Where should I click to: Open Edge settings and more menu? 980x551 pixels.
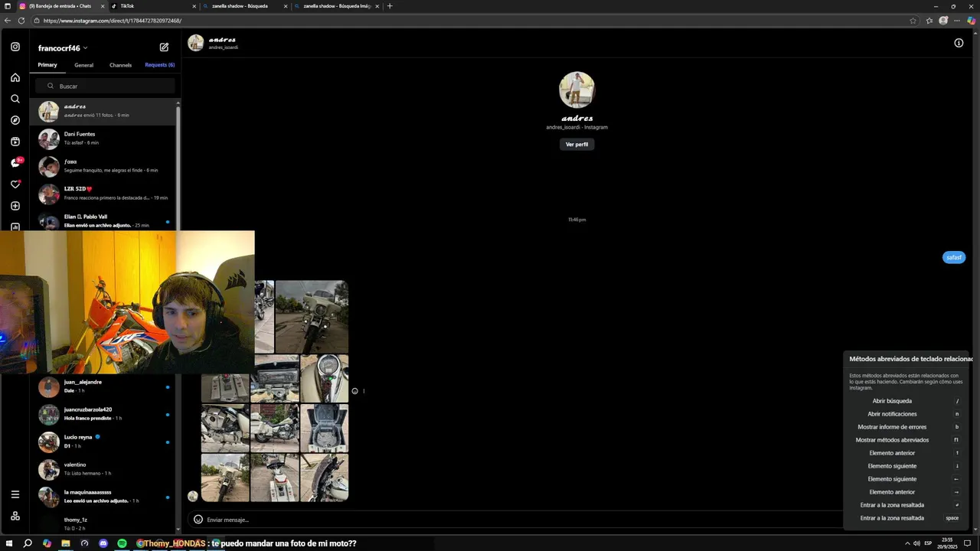[957, 21]
